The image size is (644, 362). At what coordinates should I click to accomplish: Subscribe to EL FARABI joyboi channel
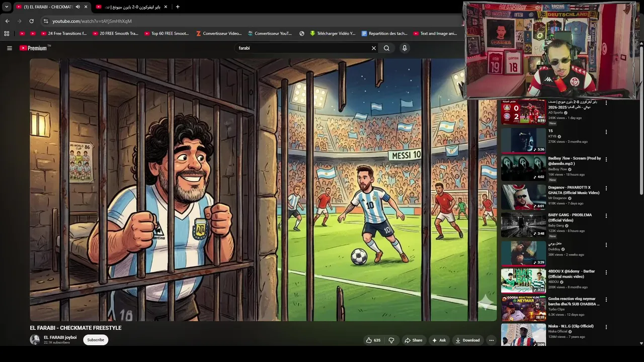pos(96,340)
